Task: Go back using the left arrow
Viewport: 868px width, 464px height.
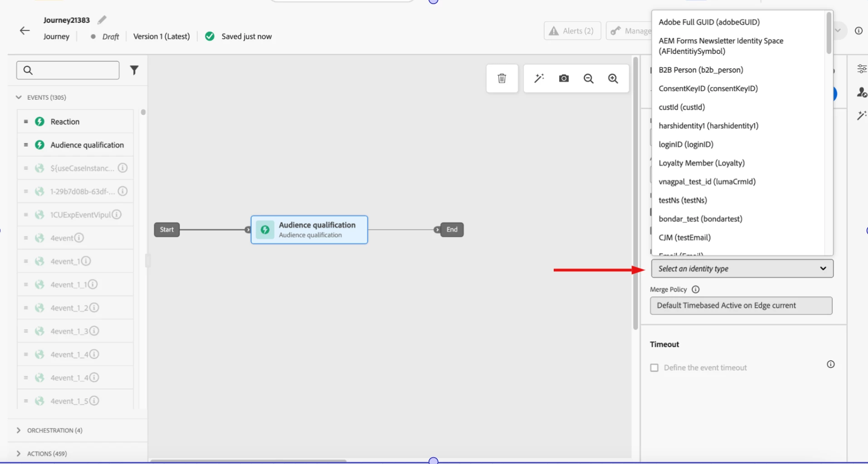Action: pos(24,31)
